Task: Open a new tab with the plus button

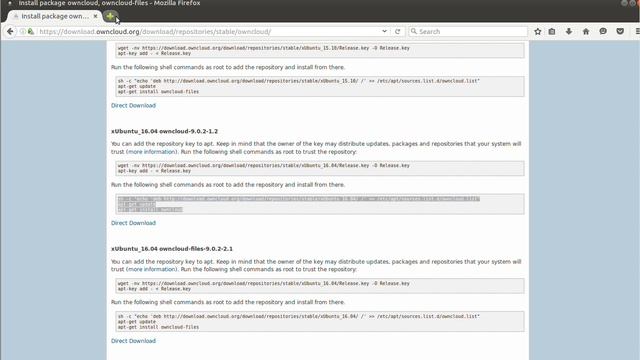Action: pyautogui.click(x=110, y=16)
